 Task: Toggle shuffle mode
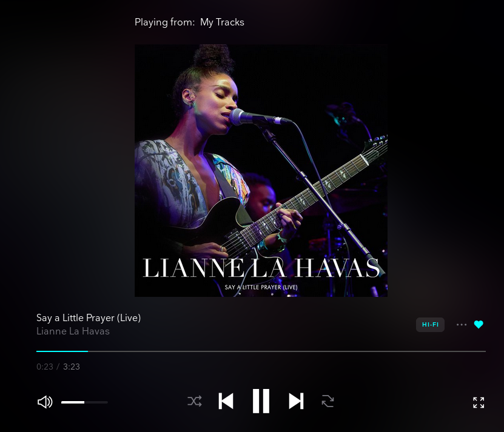[x=195, y=401]
